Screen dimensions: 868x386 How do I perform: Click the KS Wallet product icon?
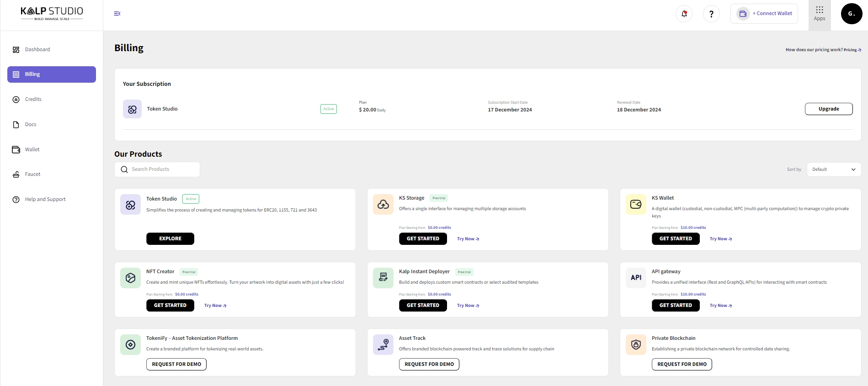[x=636, y=205]
